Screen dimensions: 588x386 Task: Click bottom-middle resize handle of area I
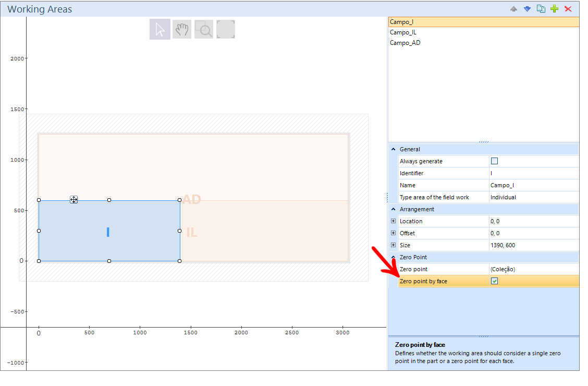point(109,261)
